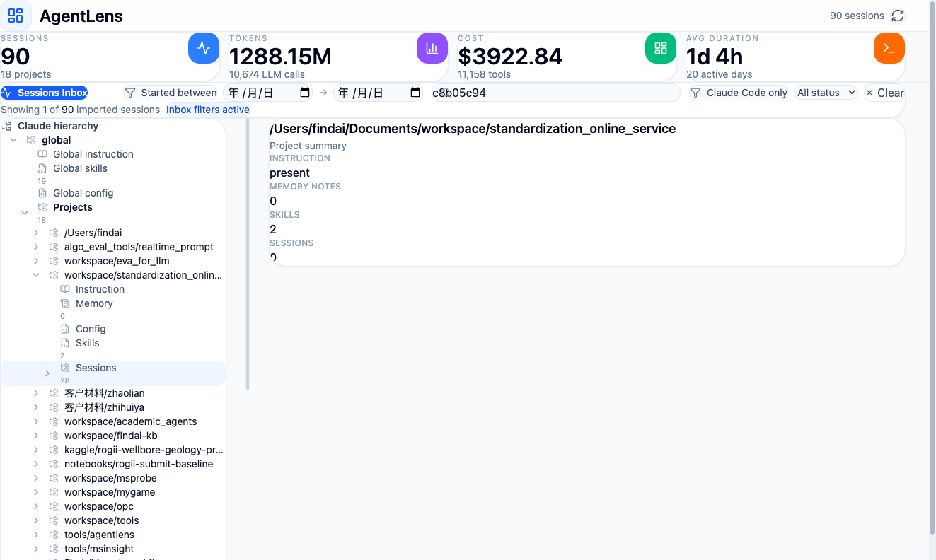Click the Global instruction book icon
The width and height of the screenshot is (936, 560).
[x=42, y=154]
